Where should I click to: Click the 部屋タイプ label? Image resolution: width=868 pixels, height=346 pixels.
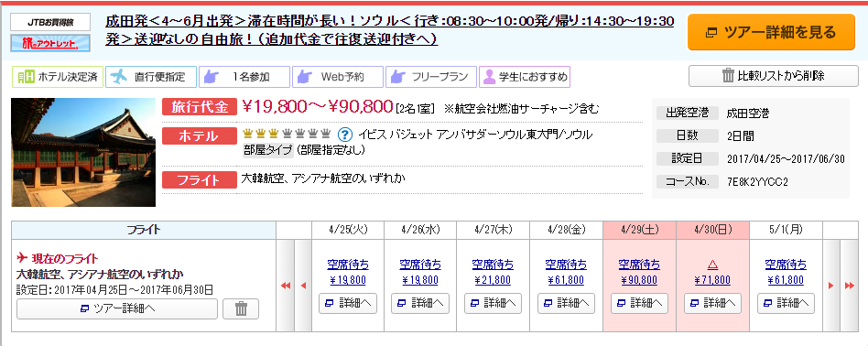[x=268, y=150]
